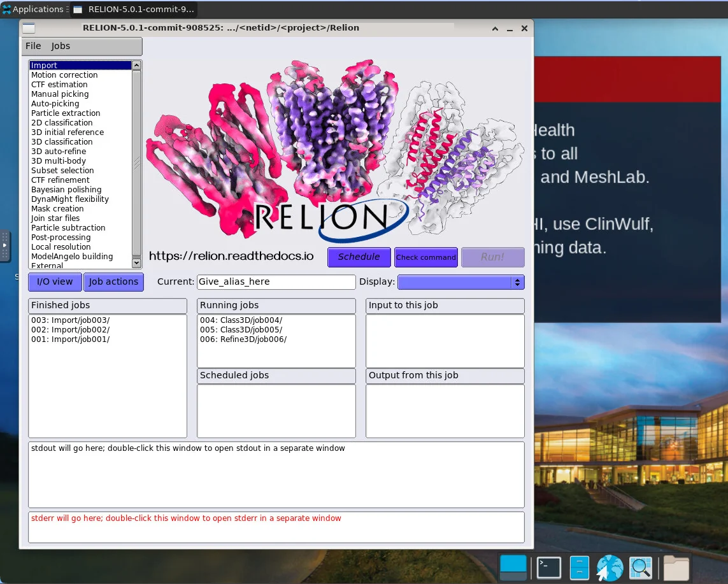Click the show desktop dock icon

click(x=513, y=567)
